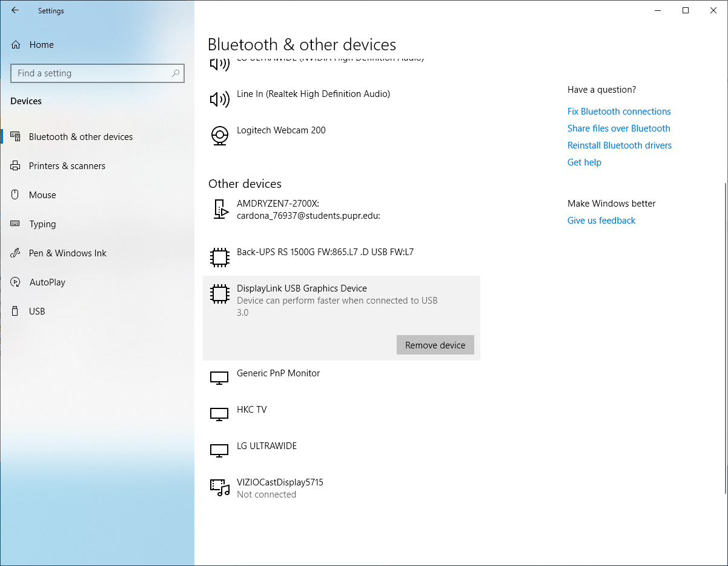The width and height of the screenshot is (728, 566).
Task: Select DisplayLink USB Graphics Device name
Action: pos(302,288)
